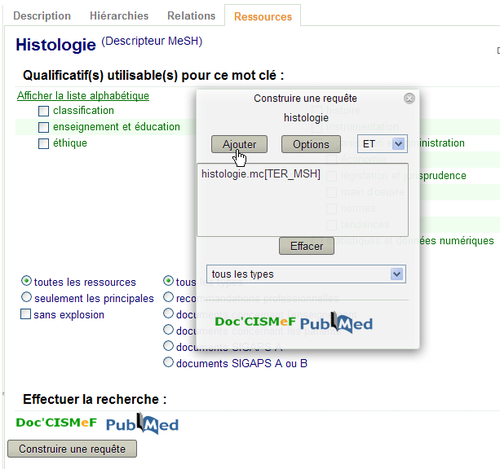Go to the Description tab
This screenshot has height=469, width=500.
point(42,16)
